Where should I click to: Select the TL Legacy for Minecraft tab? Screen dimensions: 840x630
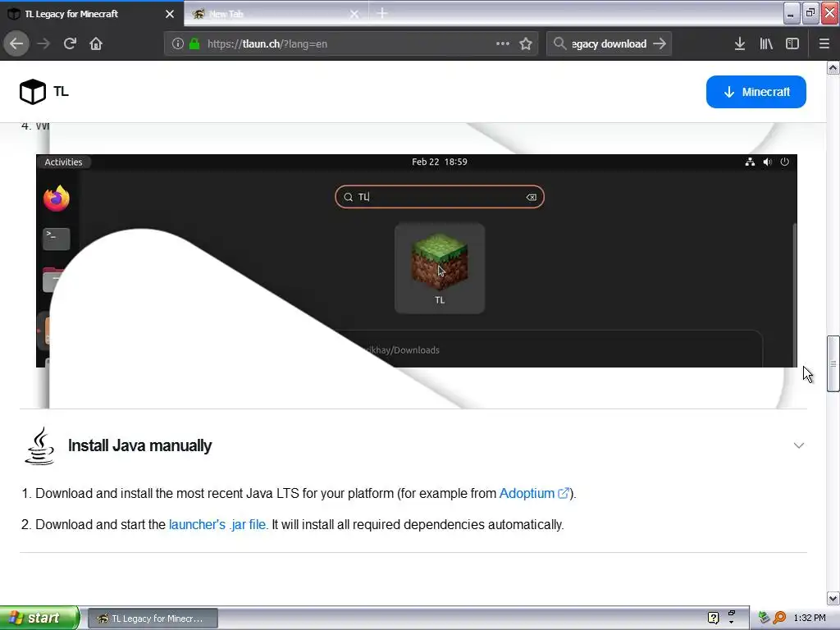click(92, 14)
